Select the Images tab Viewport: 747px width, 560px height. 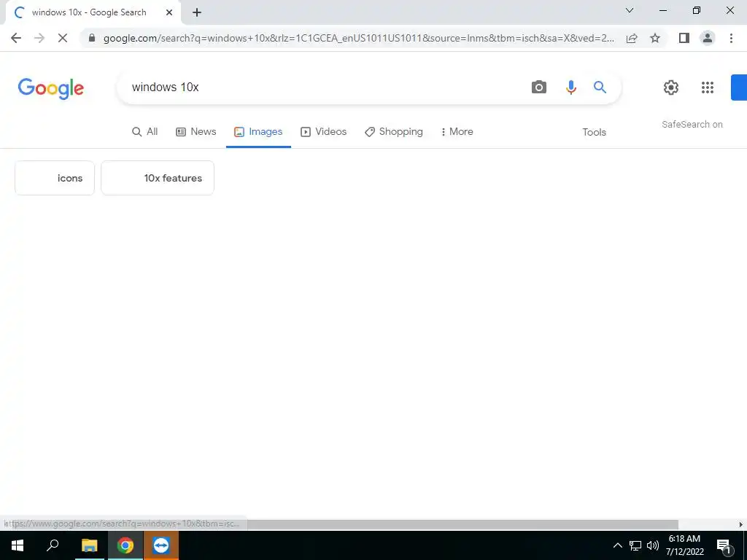tap(258, 132)
